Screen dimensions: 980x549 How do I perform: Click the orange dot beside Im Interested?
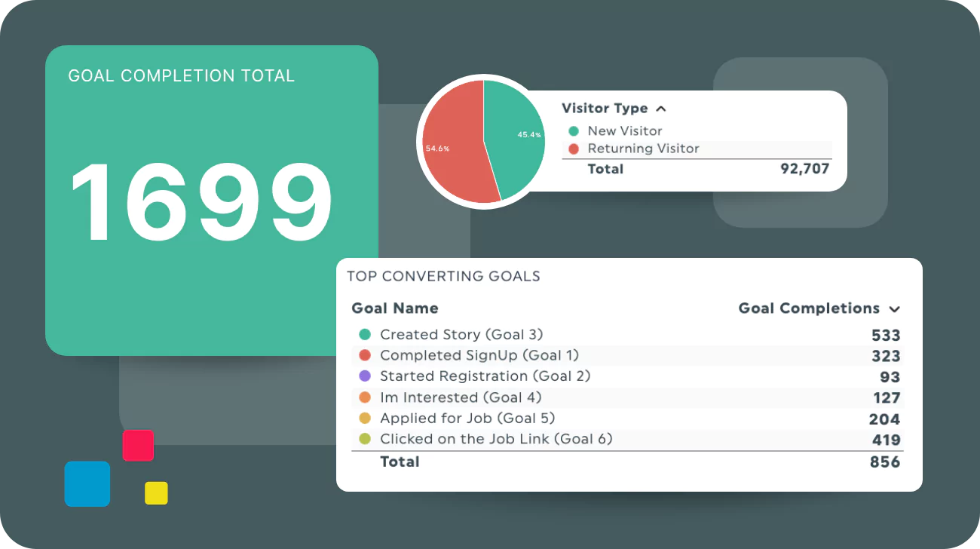[366, 397]
